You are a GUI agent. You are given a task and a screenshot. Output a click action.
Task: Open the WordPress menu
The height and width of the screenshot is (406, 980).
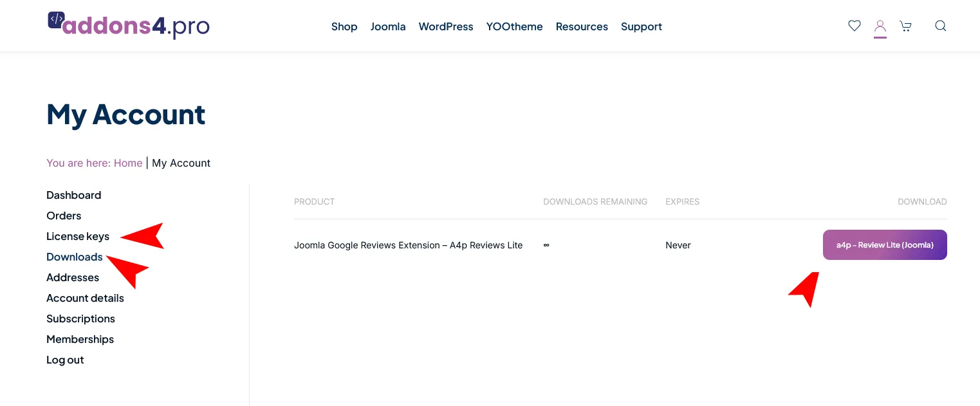[x=446, y=26]
